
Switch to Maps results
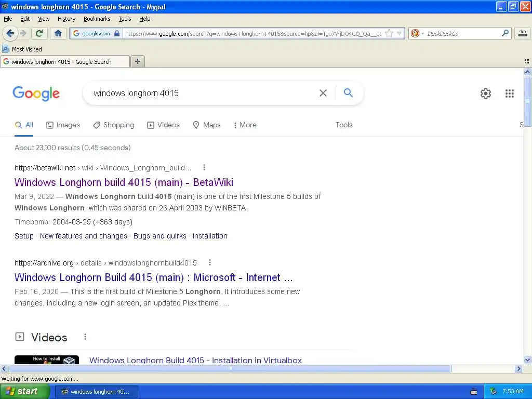207,125
